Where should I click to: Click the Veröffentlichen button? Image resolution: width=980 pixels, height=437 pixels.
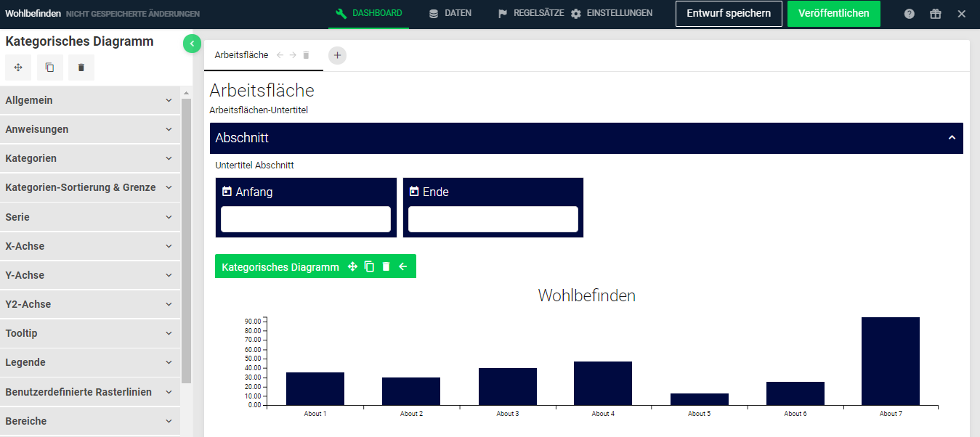pos(834,14)
